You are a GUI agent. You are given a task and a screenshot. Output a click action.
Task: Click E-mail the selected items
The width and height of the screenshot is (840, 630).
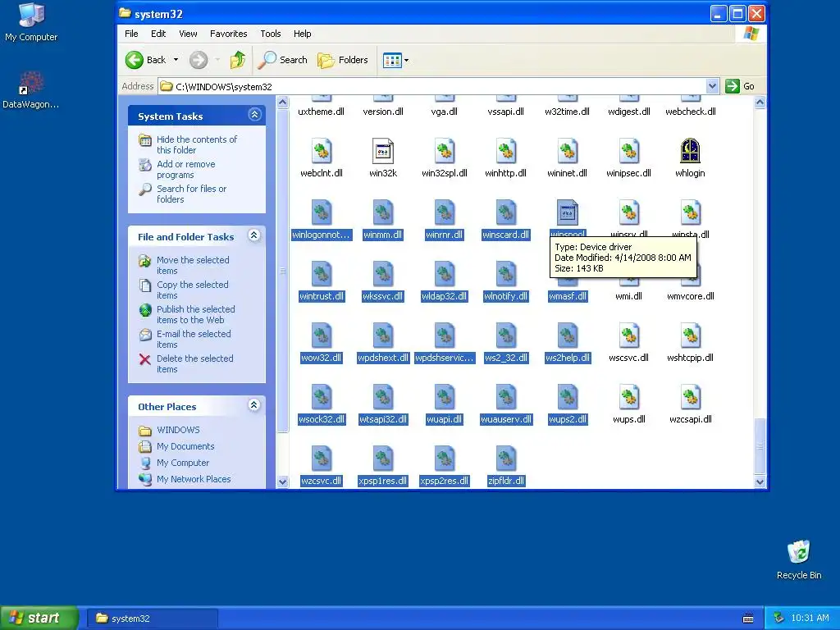click(194, 339)
